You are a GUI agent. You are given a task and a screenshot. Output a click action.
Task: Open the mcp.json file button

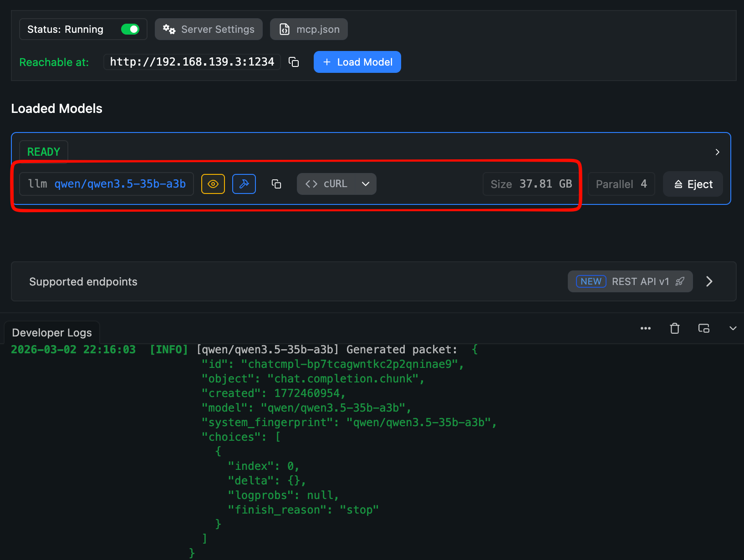309,29
